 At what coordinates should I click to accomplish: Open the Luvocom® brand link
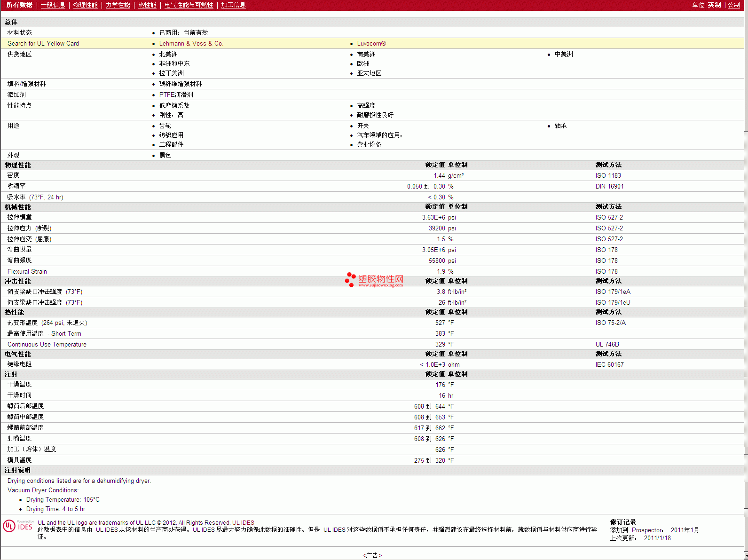tap(371, 43)
